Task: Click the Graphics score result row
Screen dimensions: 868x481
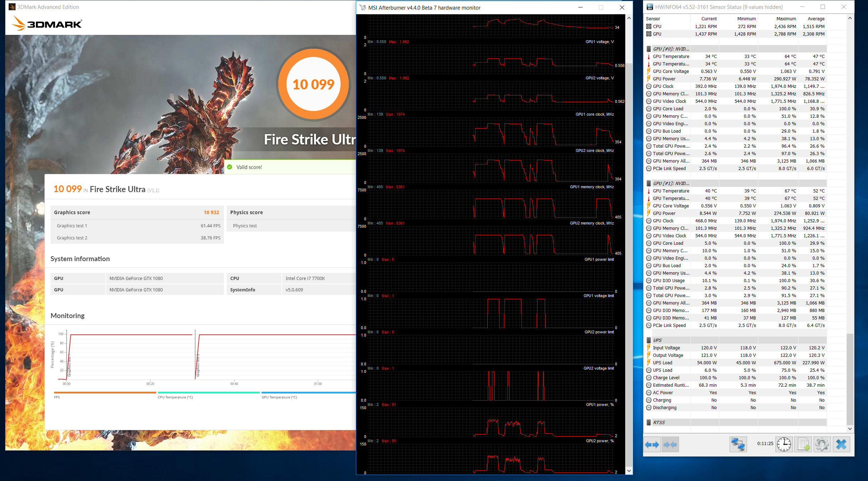Action: pyautogui.click(x=137, y=212)
